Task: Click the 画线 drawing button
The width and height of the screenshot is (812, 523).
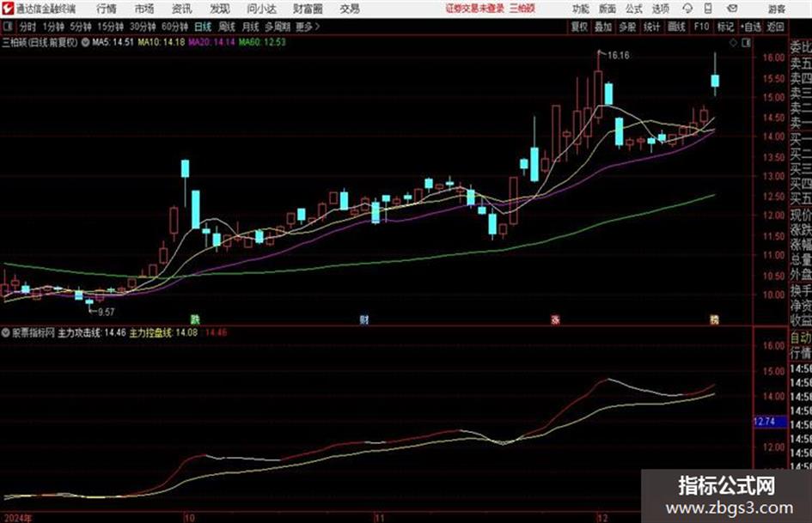Action: (676, 27)
